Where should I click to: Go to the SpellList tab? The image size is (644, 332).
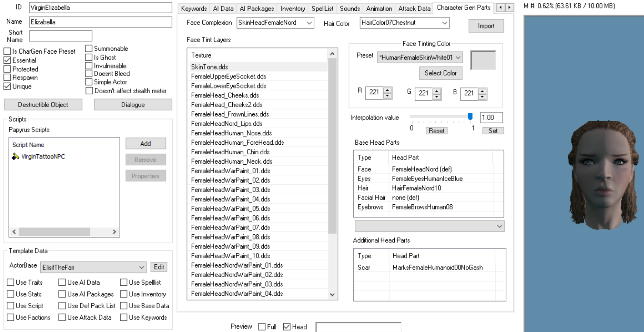click(x=322, y=9)
